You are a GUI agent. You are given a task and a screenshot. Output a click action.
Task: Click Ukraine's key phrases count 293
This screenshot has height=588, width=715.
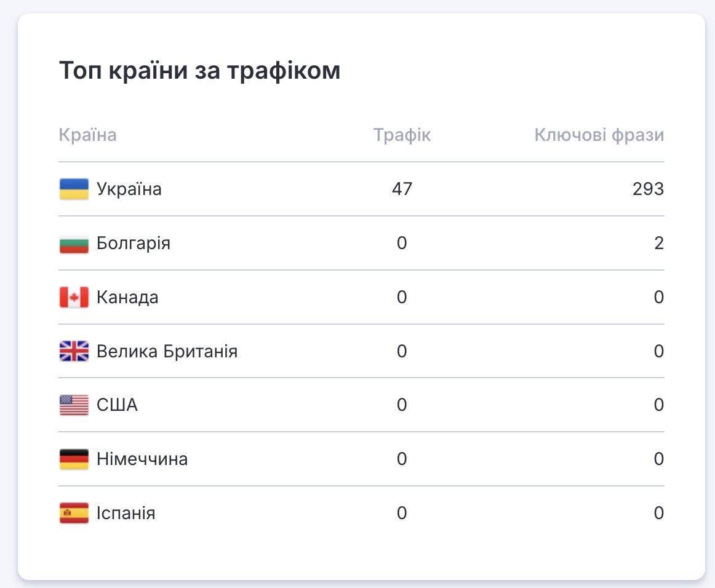(648, 189)
